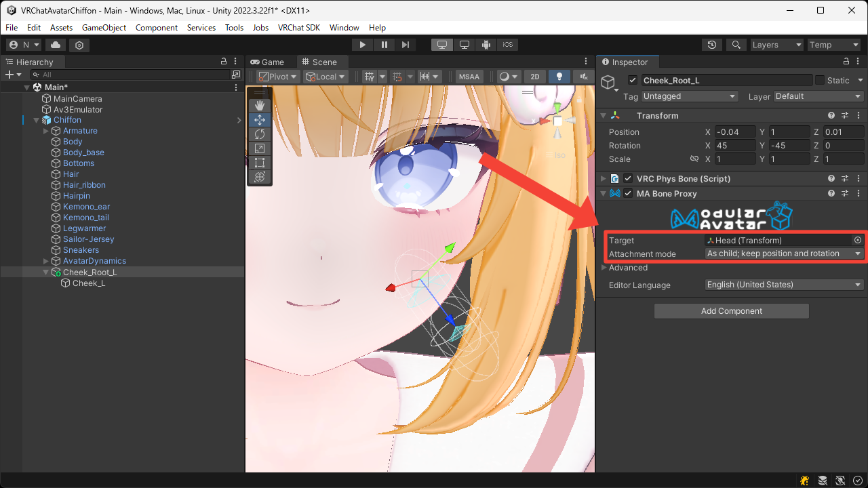Expand the Advanced section of MA Bone Proxy
868x488 pixels.
pos(604,267)
